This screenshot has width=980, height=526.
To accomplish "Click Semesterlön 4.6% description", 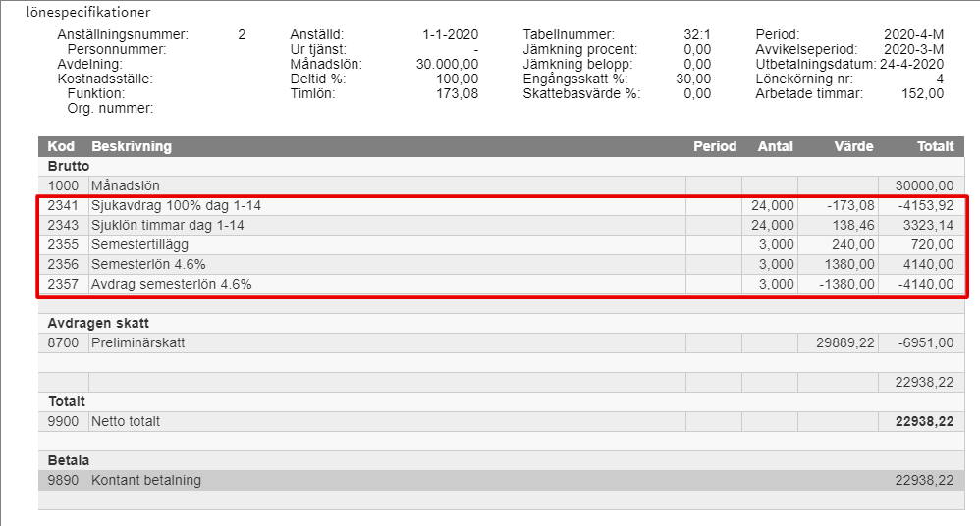I will (148, 264).
